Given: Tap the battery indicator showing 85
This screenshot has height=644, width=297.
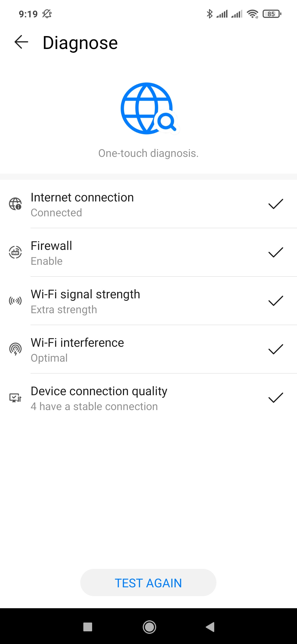Looking at the screenshot, I should point(272,14).
